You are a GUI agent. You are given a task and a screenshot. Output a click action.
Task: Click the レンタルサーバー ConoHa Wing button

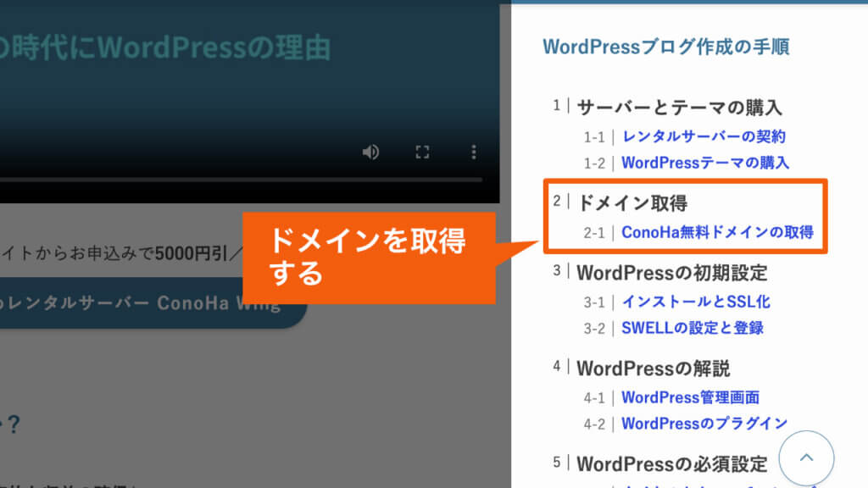153,303
